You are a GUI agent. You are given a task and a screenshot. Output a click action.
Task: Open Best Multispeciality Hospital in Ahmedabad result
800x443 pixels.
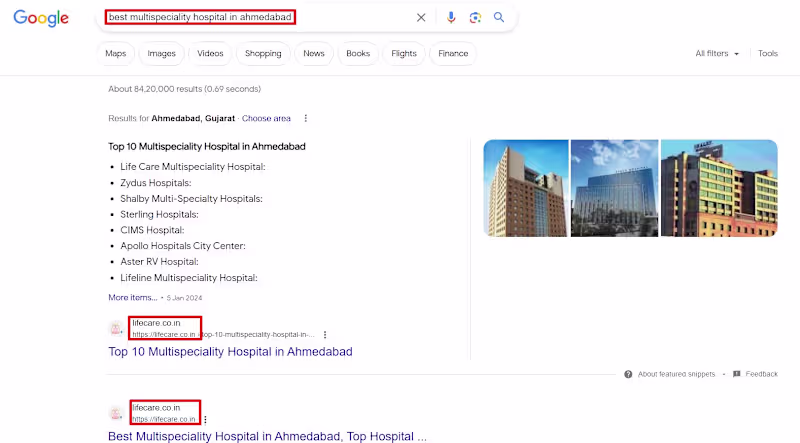coord(267,436)
